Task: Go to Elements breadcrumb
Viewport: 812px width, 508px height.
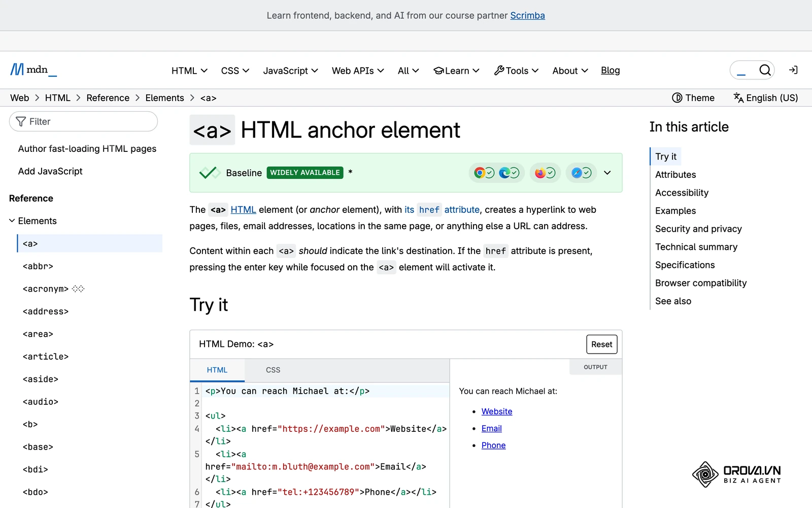Action: coord(165,98)
